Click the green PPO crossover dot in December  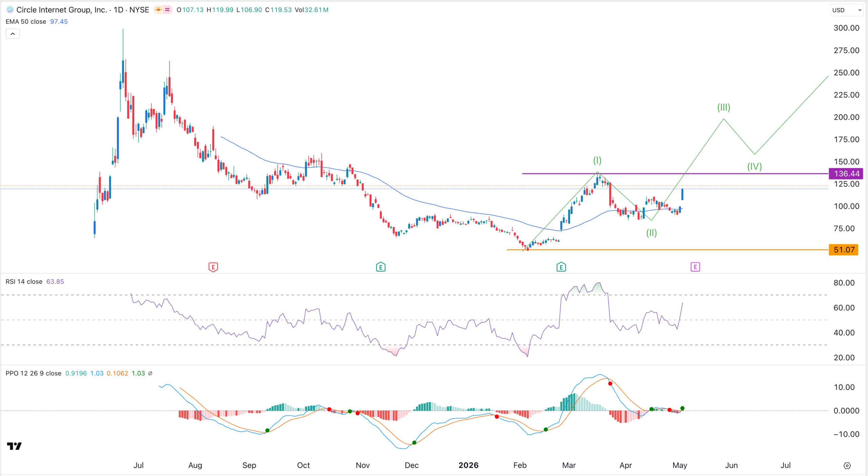pyautogui.click(x=414, y=443)
